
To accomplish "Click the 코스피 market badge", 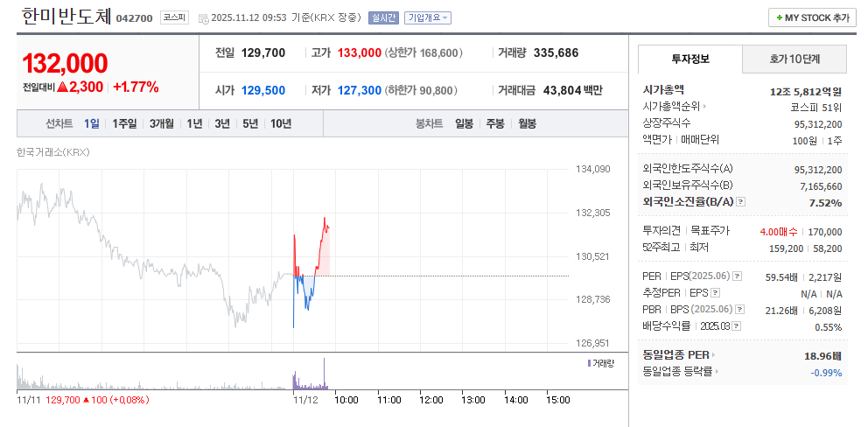I will (174, 17).
